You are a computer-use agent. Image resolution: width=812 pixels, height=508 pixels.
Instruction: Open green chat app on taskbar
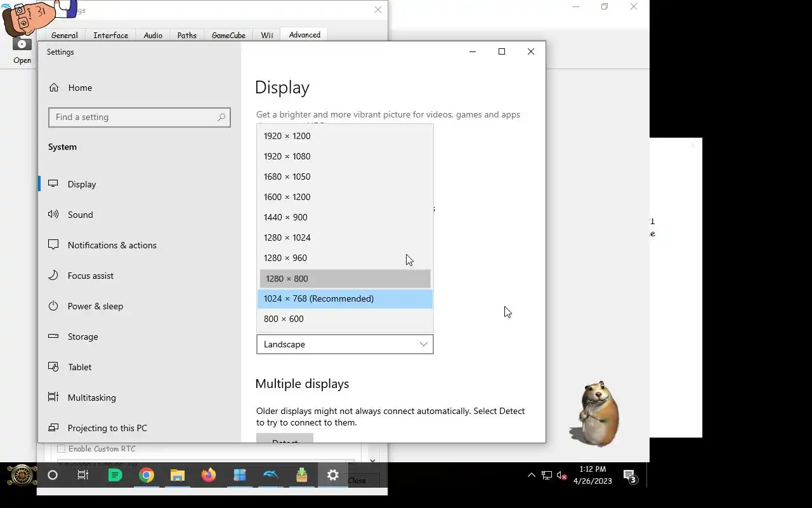(x=115, y=475)
